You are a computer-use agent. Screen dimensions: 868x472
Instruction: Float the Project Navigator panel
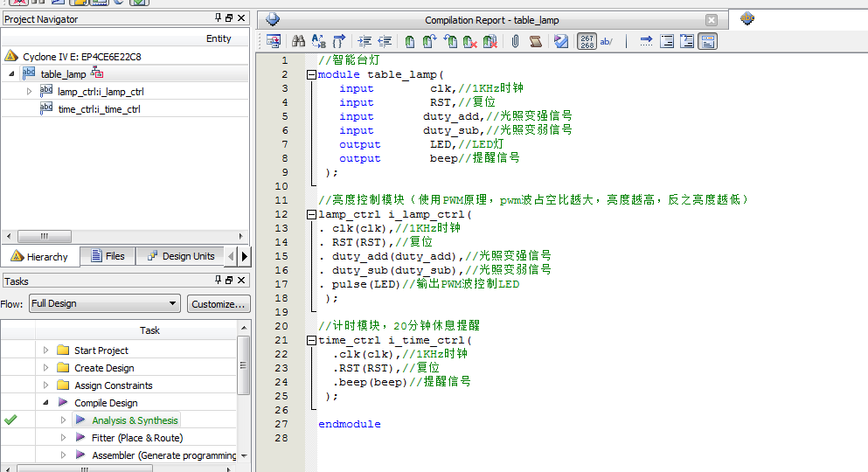[229, 17]
